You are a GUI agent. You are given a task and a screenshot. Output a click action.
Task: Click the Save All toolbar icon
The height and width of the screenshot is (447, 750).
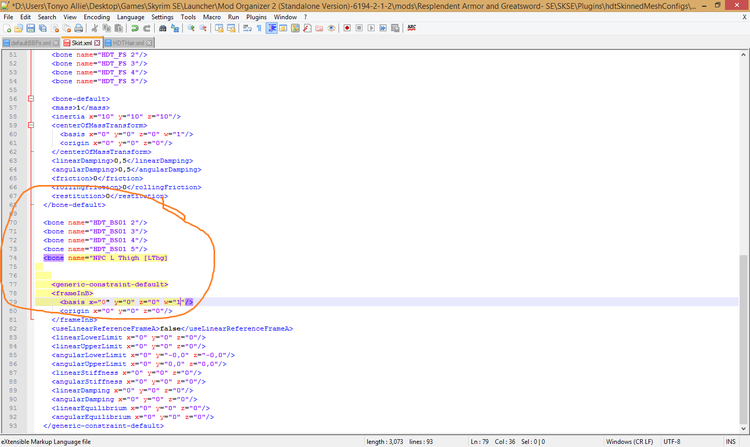click(43, 29)
